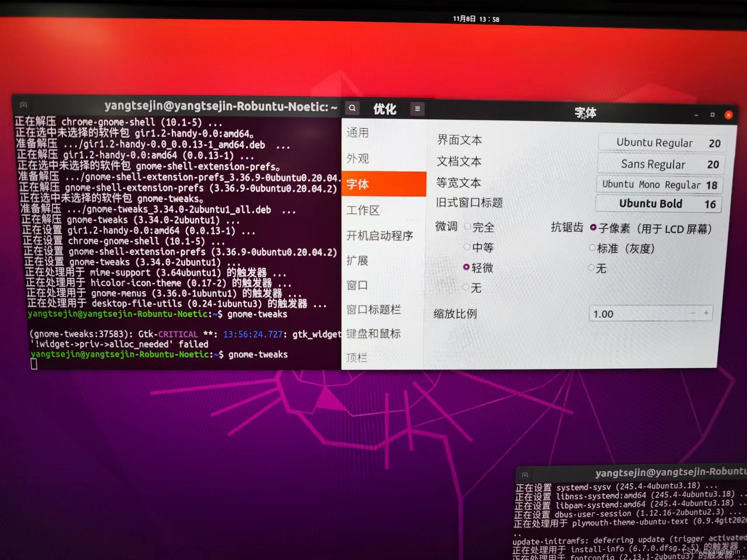Open the 开机启动程序 section

pyautogui.click(x=380, y=236)
